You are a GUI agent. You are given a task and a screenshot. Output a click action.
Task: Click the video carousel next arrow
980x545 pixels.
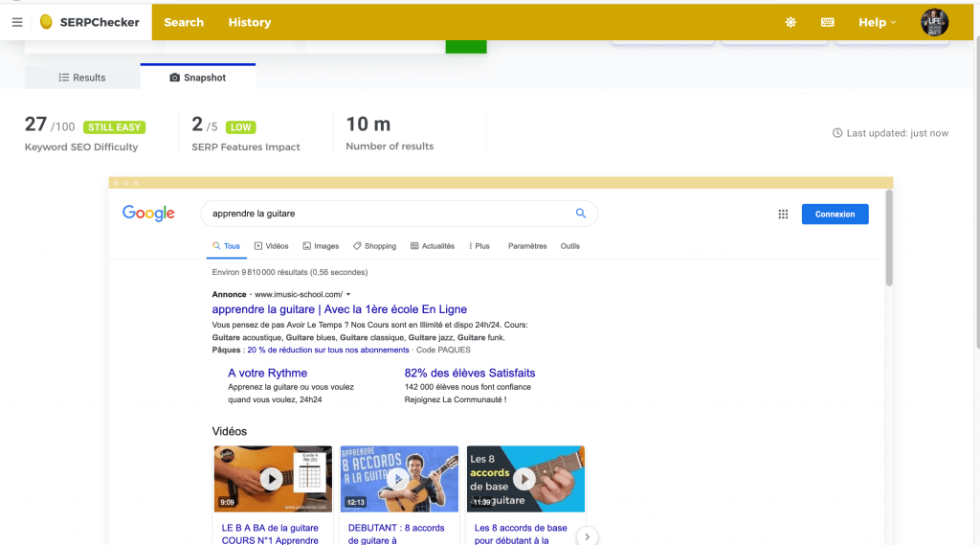click(x=587, y=537)
